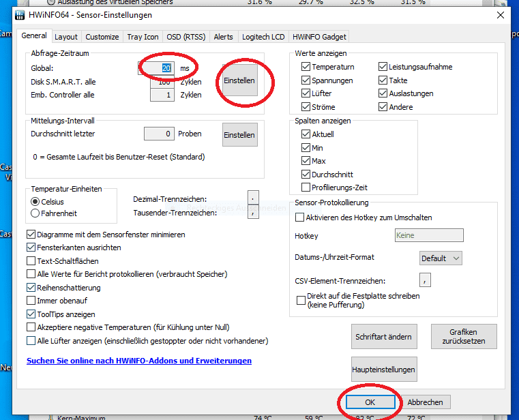Screen dimensions: 519x420
Task: Click Einstellen in Abfrage-Zeitraum group
Action: pos(239,80)
